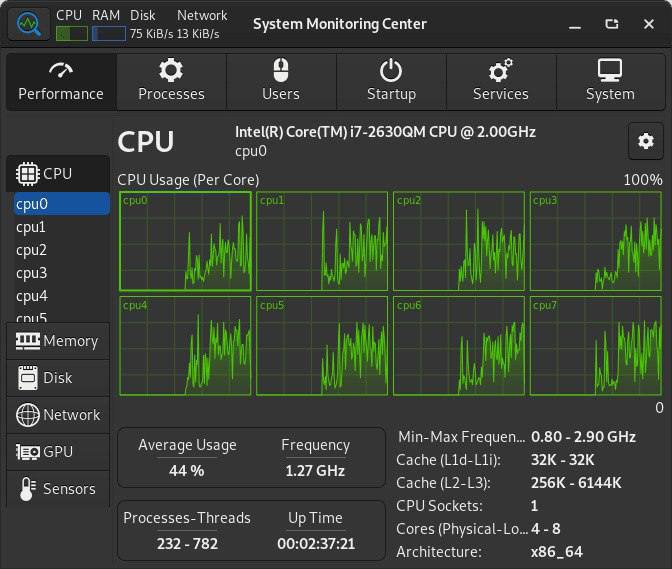Screen dimensions: 672x569
Task: Click the cpu2 usage graph
Action: (459, 241)
